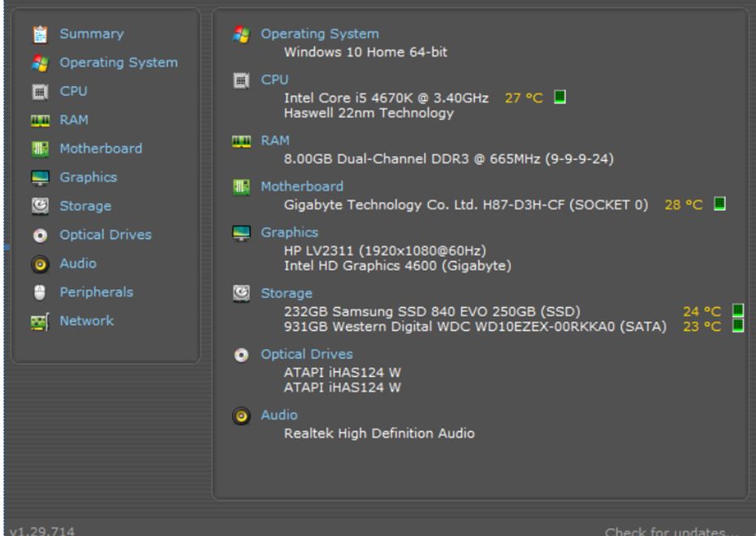Open Storage in the sidebar
The width and height of the screenshot is (756, 536).
point(85,206)
